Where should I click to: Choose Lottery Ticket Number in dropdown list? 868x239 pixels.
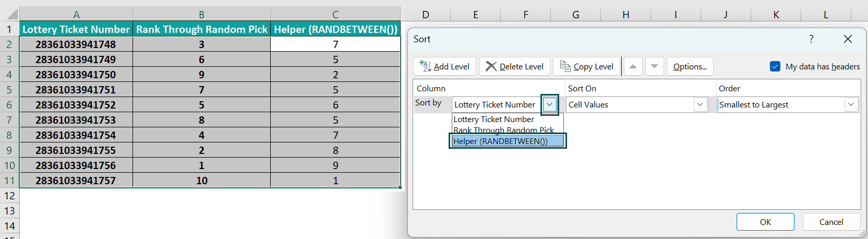(508, 120)
